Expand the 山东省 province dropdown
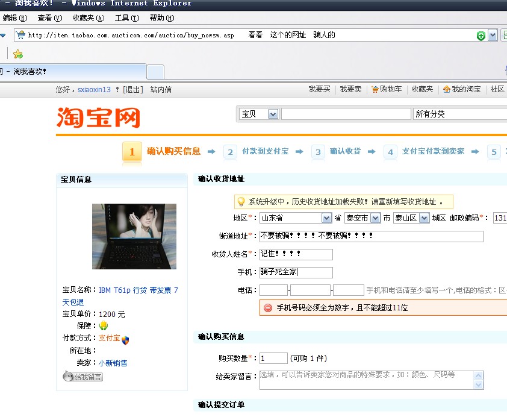 326,218
